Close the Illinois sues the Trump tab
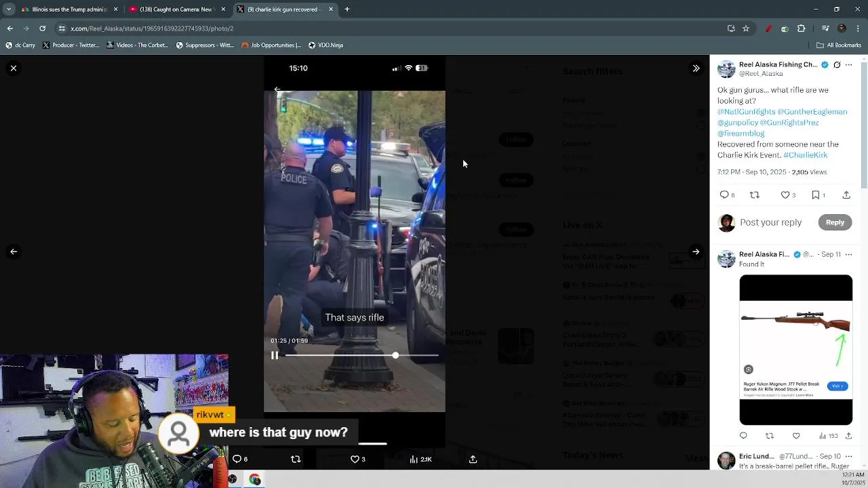Image resolution: width=868 pixels, height=488 pixels. (x=115, y=9)
